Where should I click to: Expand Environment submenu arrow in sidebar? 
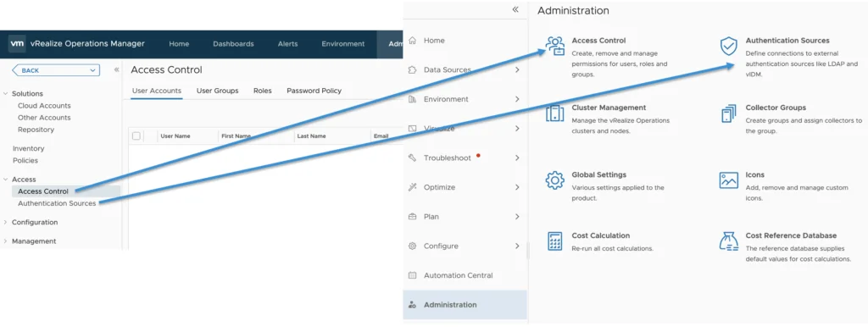[x=517, y=99]
